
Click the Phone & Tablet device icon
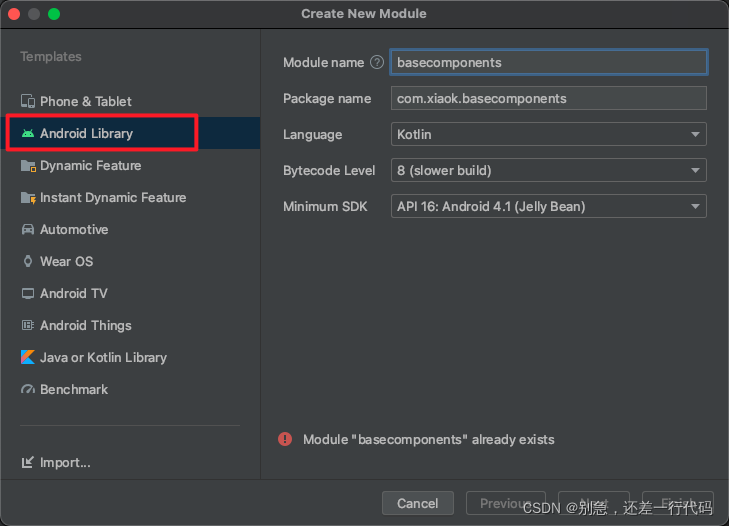click(28, 101)
